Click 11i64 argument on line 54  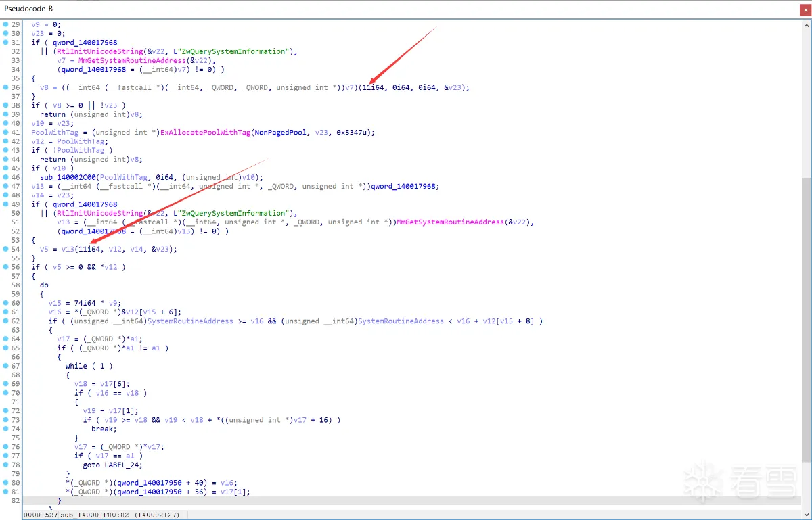pos(89,249)
